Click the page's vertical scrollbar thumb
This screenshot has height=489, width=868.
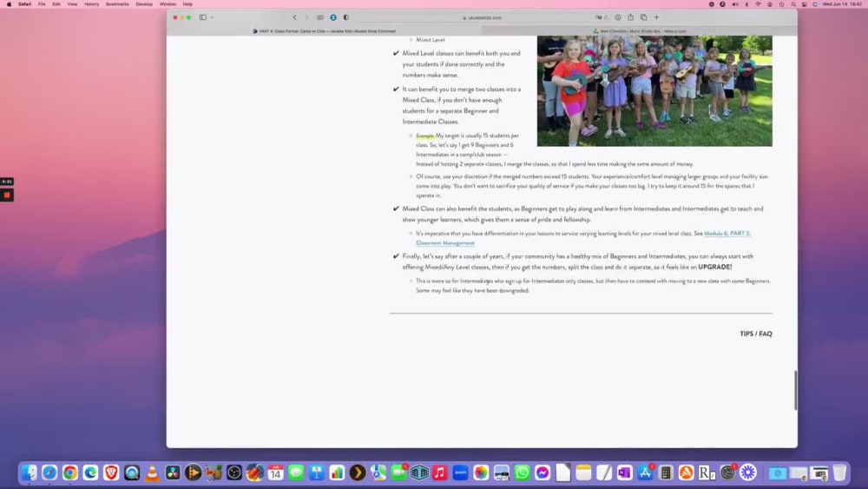795,391
